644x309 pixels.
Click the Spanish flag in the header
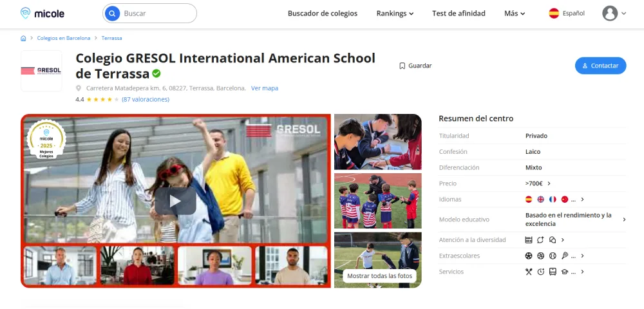(x=554, y=13)
